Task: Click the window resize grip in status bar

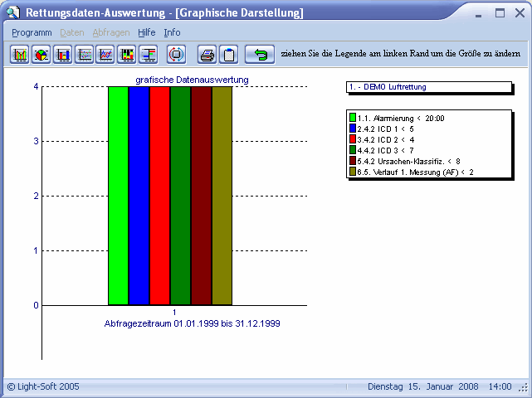Action: click(525, 388)
